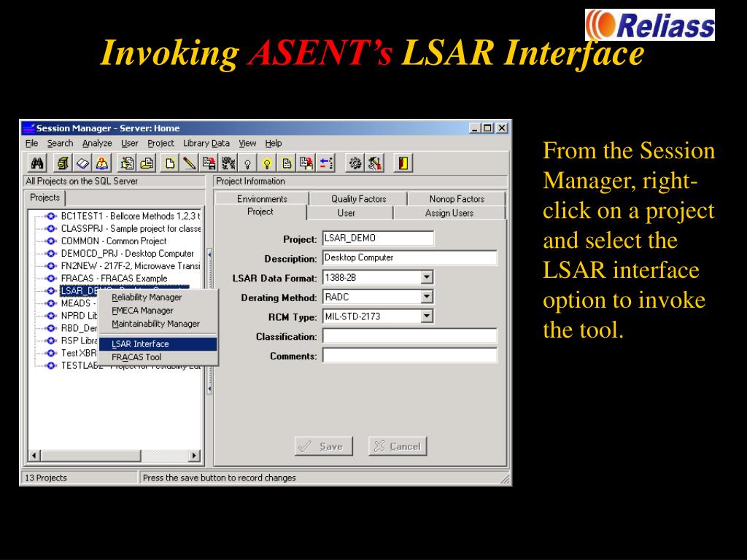Click the pencil edit toolbar icon
The height and width of the screenshot is (560, 747).
(189, 163)
